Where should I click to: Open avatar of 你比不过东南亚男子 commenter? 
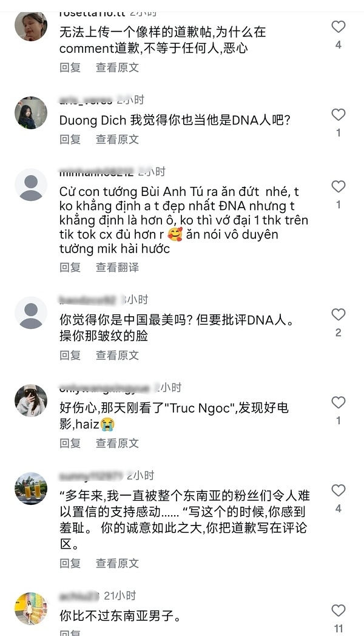click(31, 609)
